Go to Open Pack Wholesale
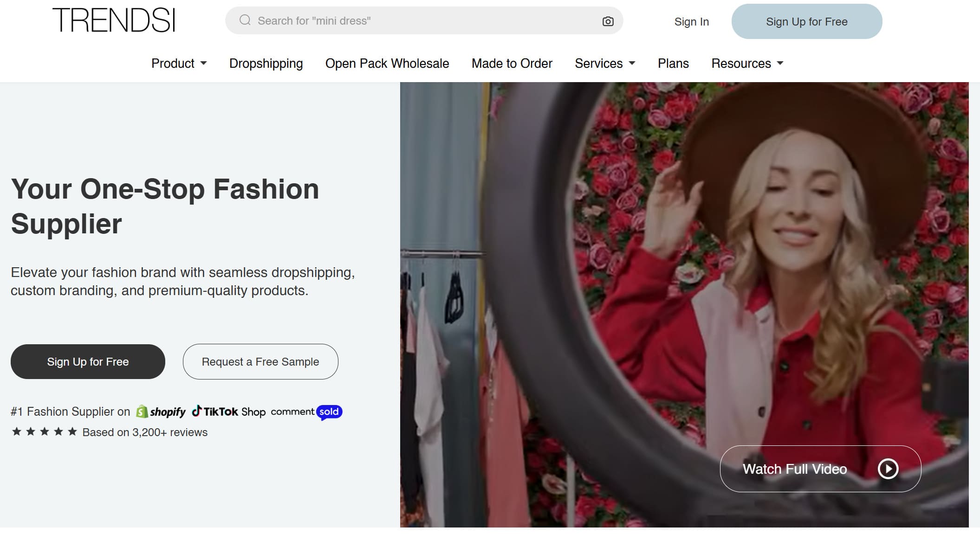The width and height of the screenshot is (980, 534). point(387,63)
